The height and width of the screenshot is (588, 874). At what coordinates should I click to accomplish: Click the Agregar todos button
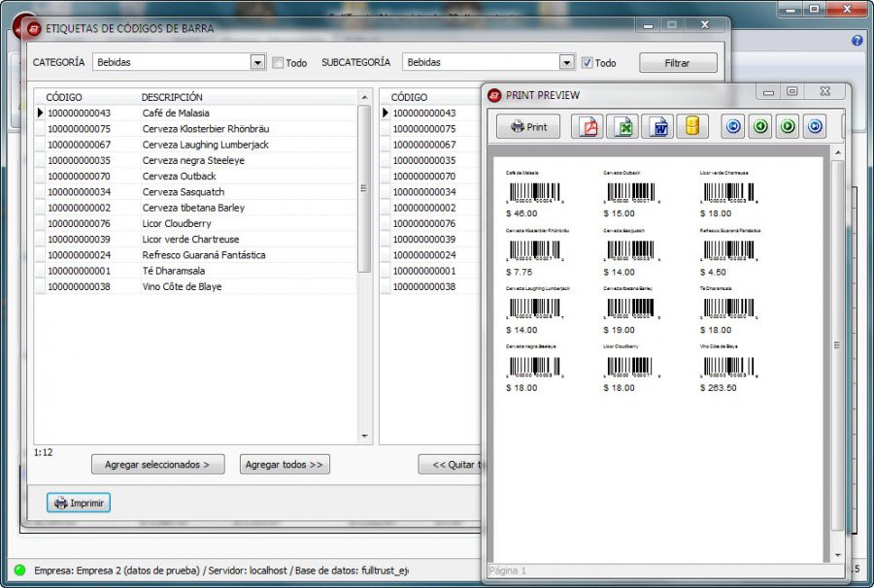click(x=285, y=465)
